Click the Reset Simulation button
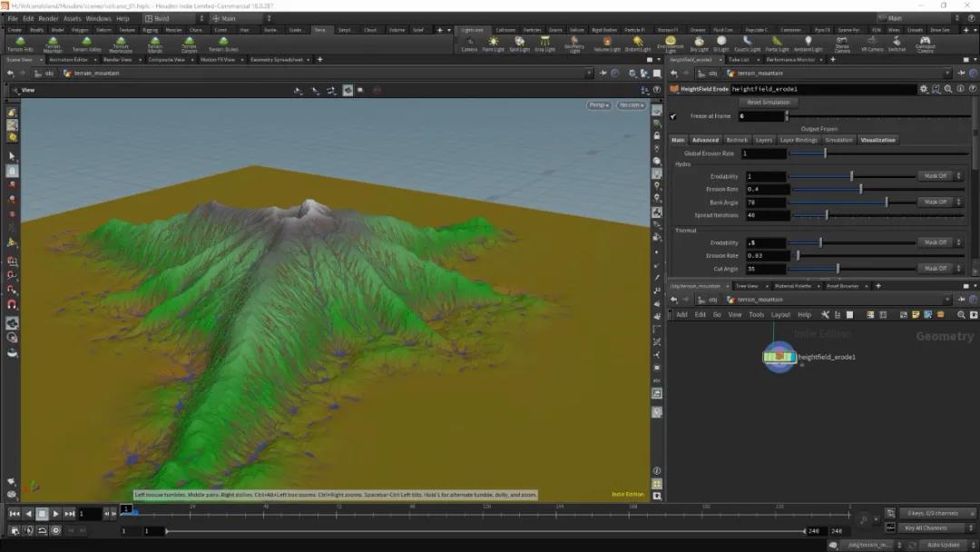Image resolution: width=980 pixels, height=552 pixels. pos(768,103)
